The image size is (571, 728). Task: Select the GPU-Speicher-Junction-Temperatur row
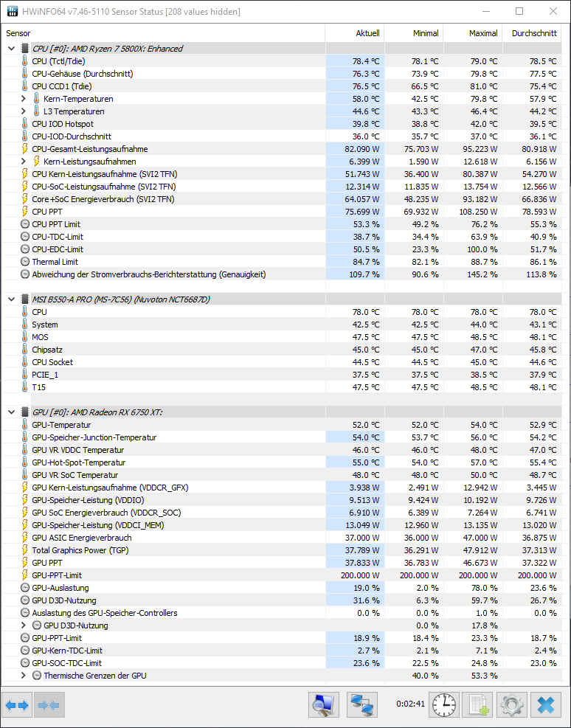[281, 437]
